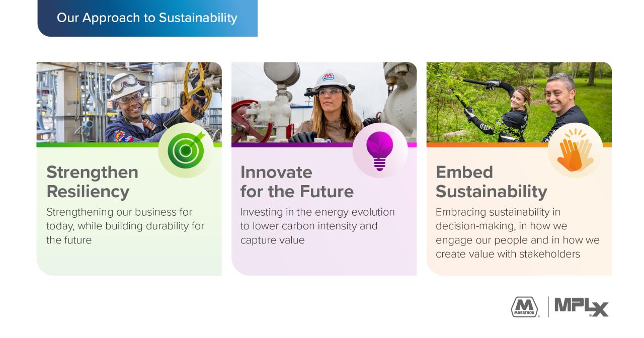Open the woman in hard hat photo
The image size is (644, 338).
tap(324, 102)
